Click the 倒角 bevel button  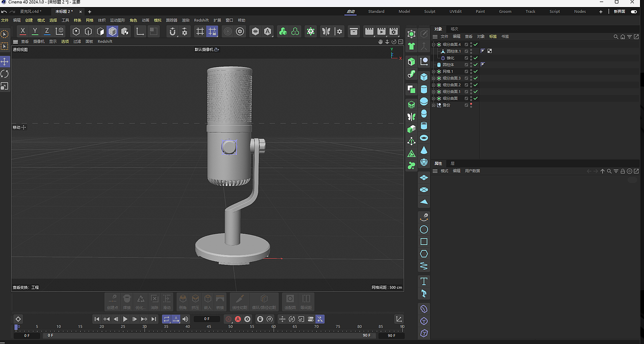183,301
